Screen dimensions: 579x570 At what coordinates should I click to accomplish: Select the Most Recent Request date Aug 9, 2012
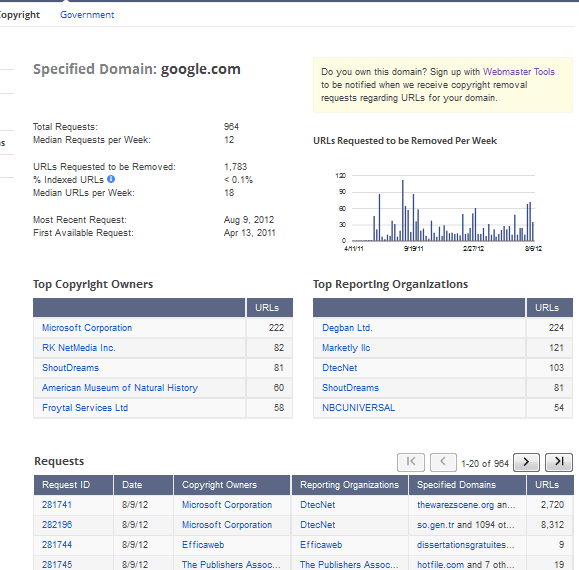point(249,220)
